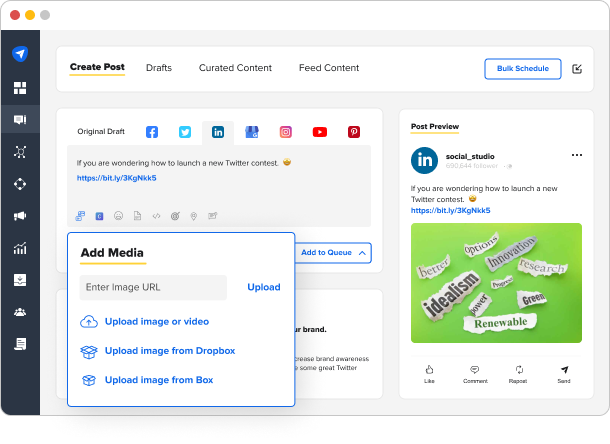The image size is (610, 444).
Task: Open the Google My Business icon
Action: (x=252, y=132)
